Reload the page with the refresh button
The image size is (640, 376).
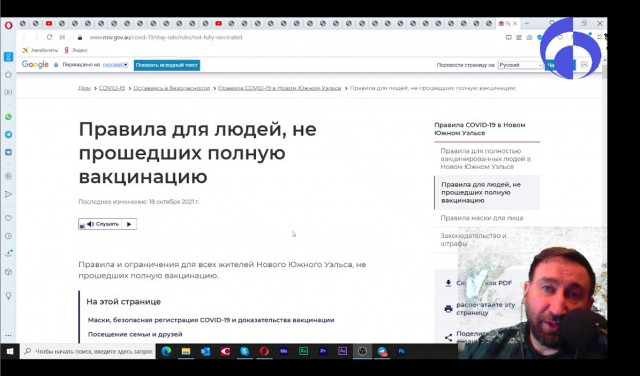49,37
